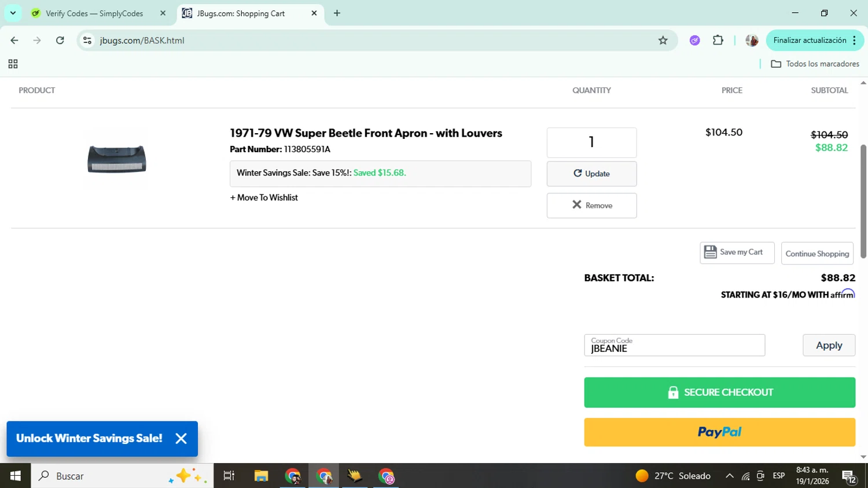Open the Chrome apps grid icon
The width and height of the screenshot is (868, 488).
[x=13, y=64]
